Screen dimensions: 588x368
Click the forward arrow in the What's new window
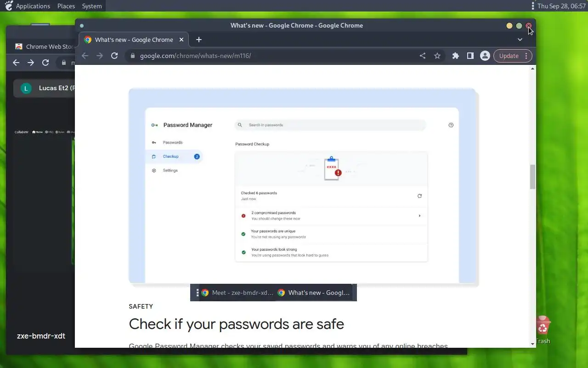[x=100, y=56]
